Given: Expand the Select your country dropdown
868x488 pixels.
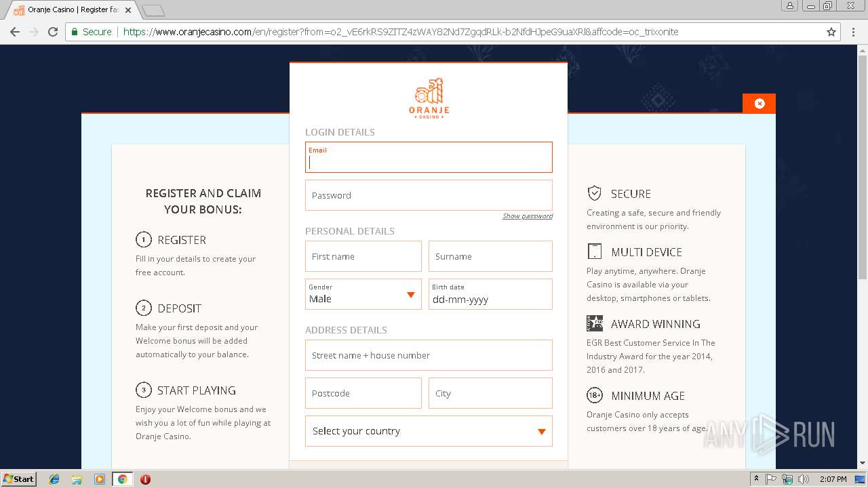Looking at the screenshot, I should tap(429, 431).
